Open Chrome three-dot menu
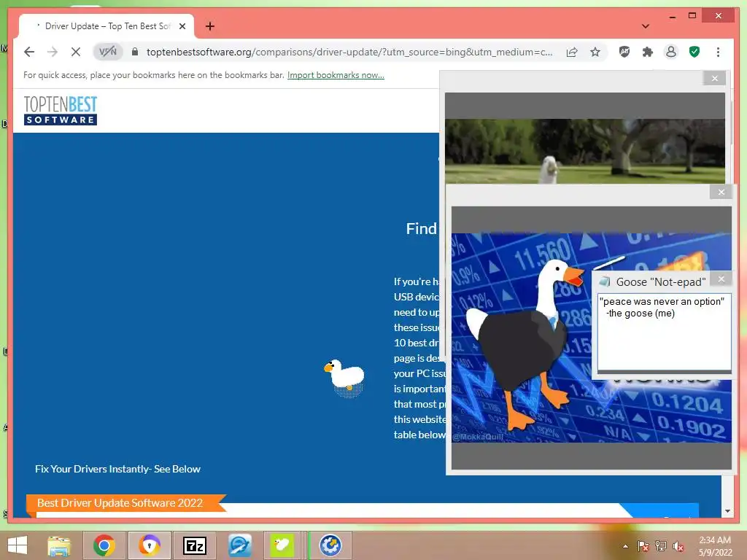747x560 pixels. (x=718, y=52)
